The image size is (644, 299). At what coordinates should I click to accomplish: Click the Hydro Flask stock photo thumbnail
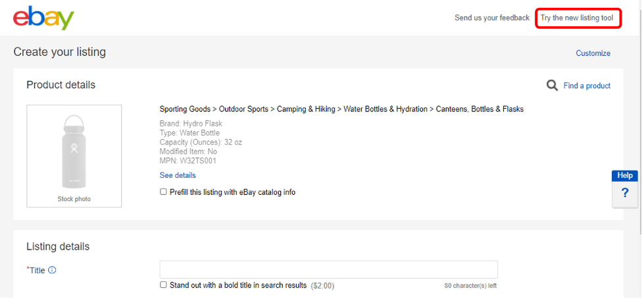(x=74, y=153)
